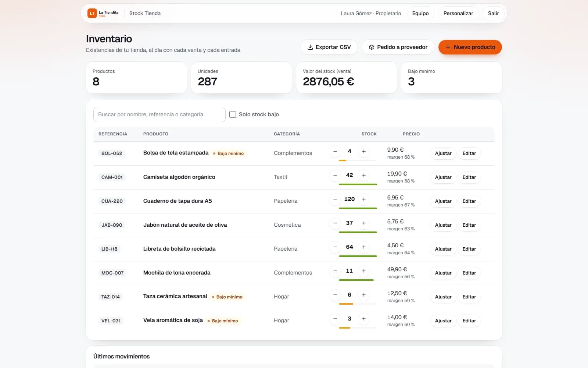The height and width of the screenshot is (368, 588).
Task: Enable the Solo stock bajo checkbox
Action: point(233,114)
